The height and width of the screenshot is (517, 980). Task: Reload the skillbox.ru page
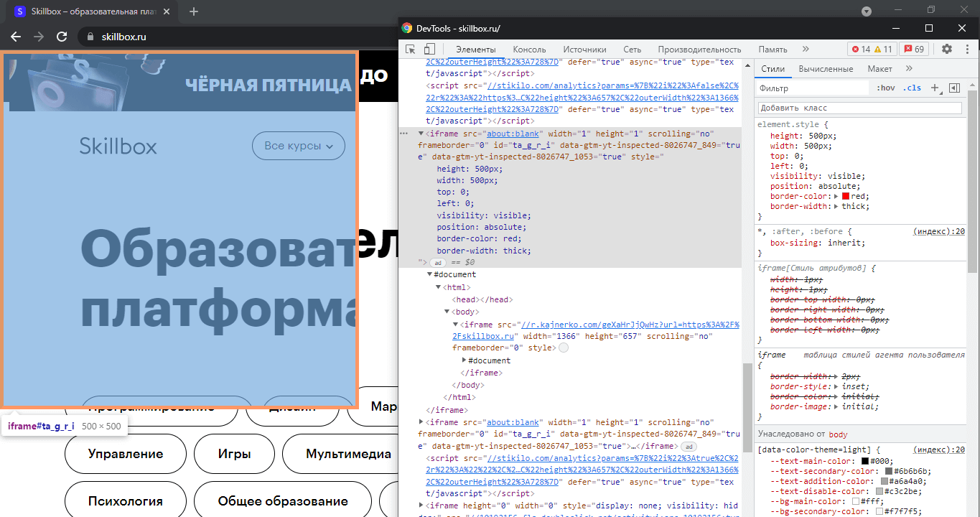[x=62, y=37]
